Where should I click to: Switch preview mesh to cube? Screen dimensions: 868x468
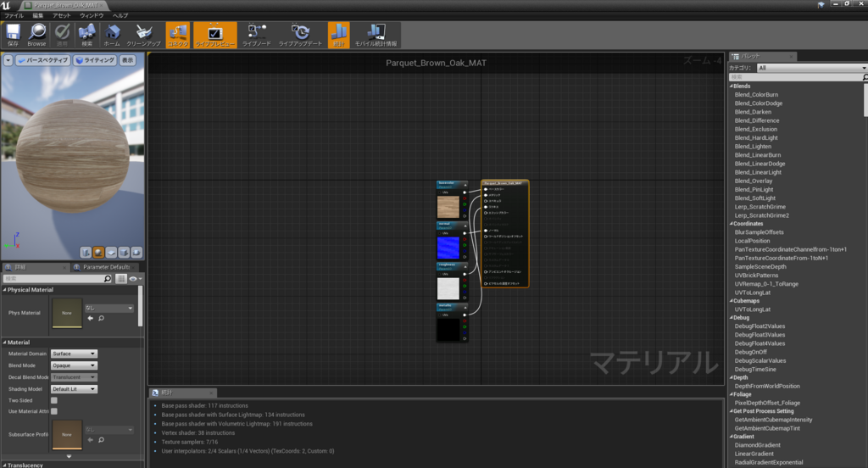click(124, 253)
